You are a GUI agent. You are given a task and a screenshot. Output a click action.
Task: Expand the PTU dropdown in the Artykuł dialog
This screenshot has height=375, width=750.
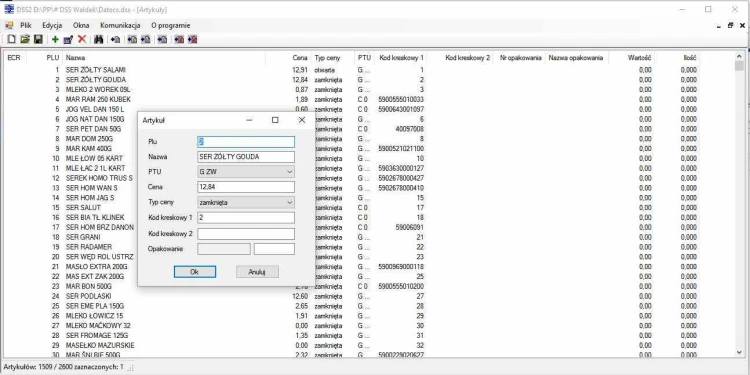pyautogui.click(x=289, y=172)
